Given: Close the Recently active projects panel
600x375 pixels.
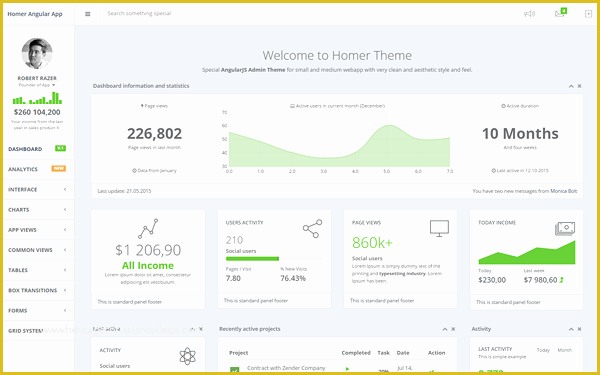Looking at the screenshot, I should (x=453, y=329).
